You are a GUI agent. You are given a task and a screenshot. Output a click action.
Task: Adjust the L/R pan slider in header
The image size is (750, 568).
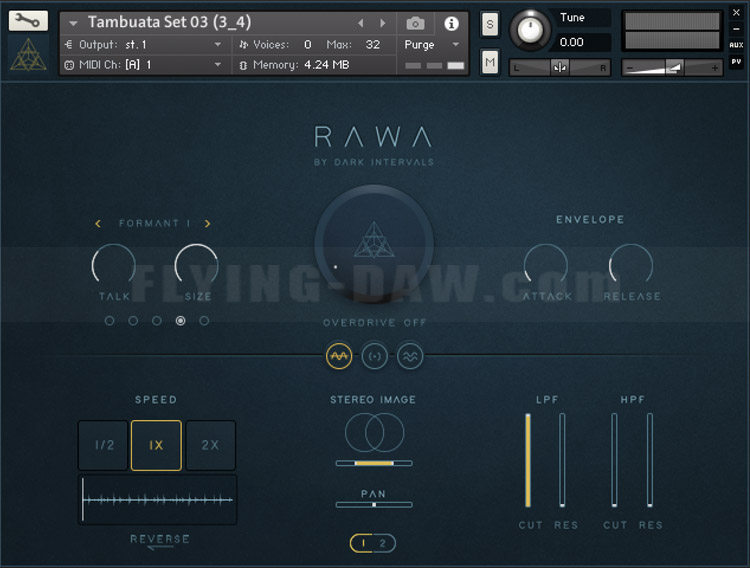click(559, 67)
